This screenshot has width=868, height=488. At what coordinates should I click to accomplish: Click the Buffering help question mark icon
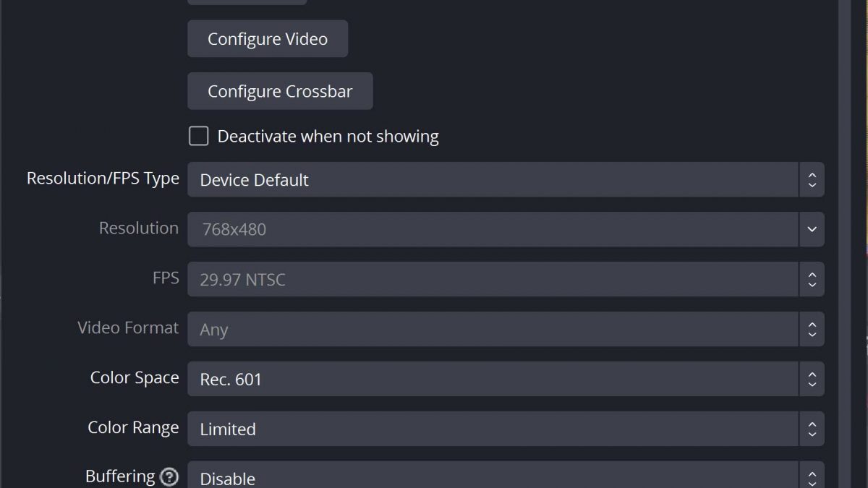pos(169,477)
